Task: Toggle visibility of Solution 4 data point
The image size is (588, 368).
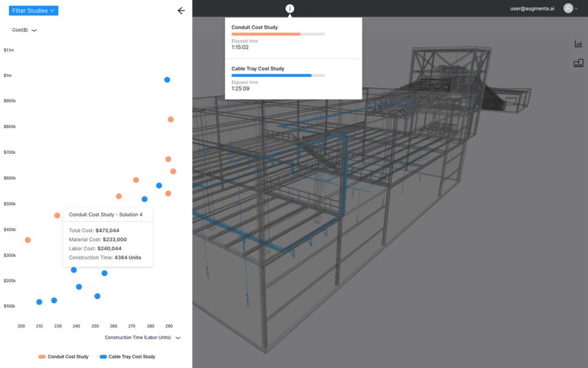Action: [56, 215]
